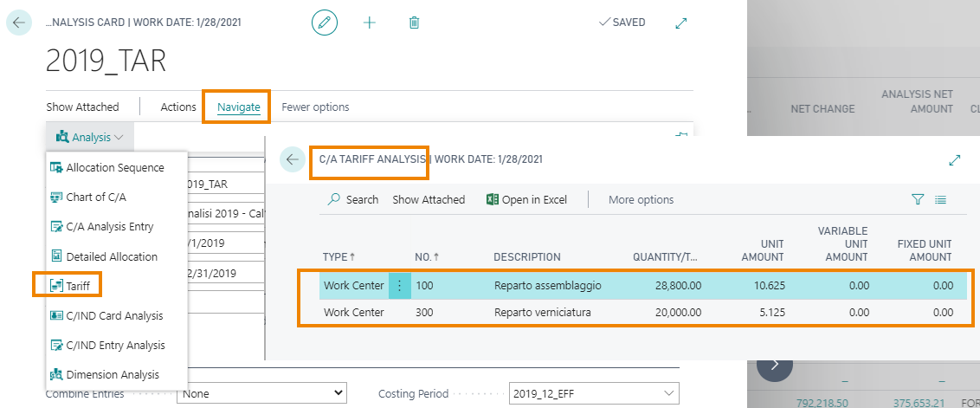The image size is (980, 408).
Task: Open the Costing Period dropdown
Action: (x=594, y=393)
